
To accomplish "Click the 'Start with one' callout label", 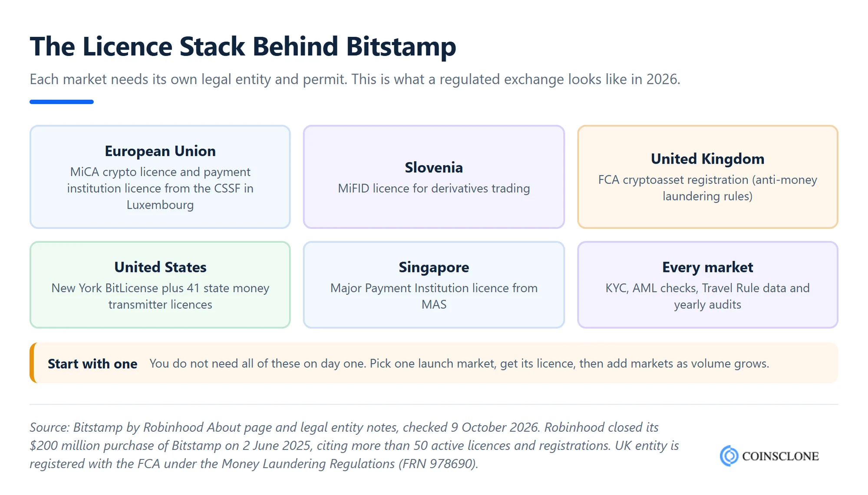I will click(92, 364).
